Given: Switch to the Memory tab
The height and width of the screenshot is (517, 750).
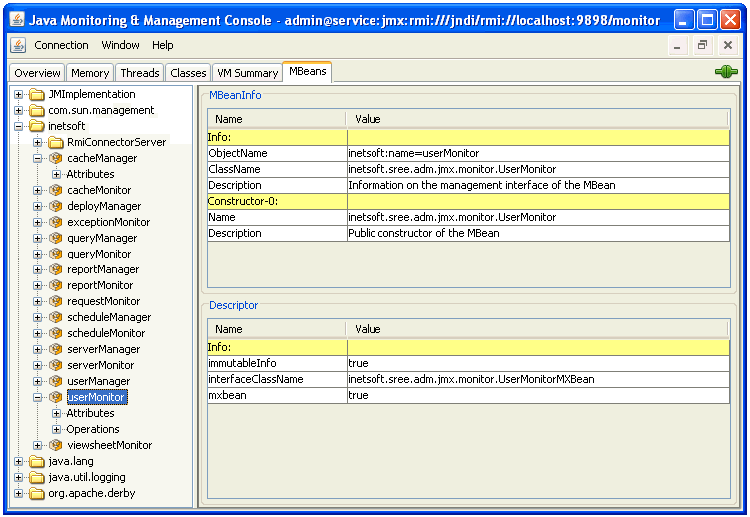Looking at the screenshot, I should tap(90, 73).
